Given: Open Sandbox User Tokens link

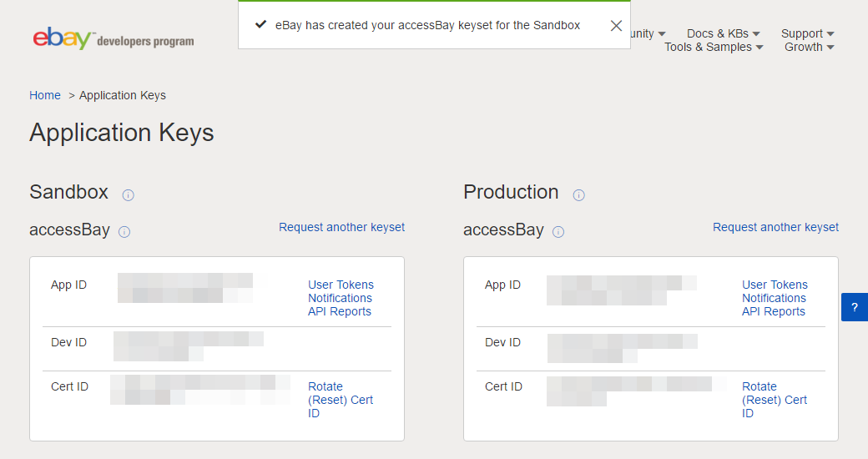Looking at the screenshot, I should coord(341,285).
